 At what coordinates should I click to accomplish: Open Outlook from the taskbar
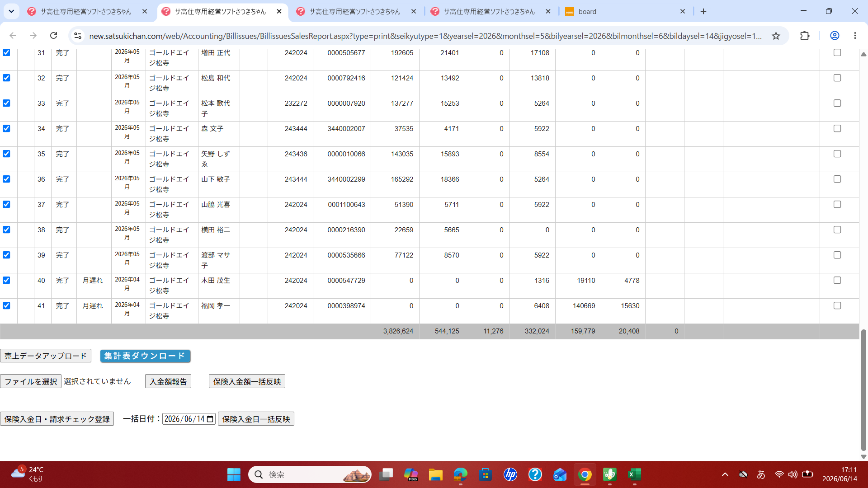pyautogui.click(x=560, y=474)
